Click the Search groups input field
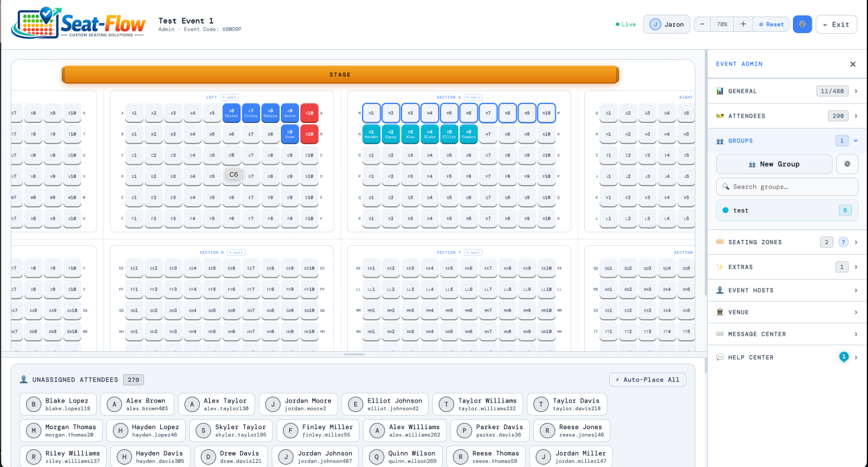Viewport: 868px width, 467px height. (x=787, y=187)
